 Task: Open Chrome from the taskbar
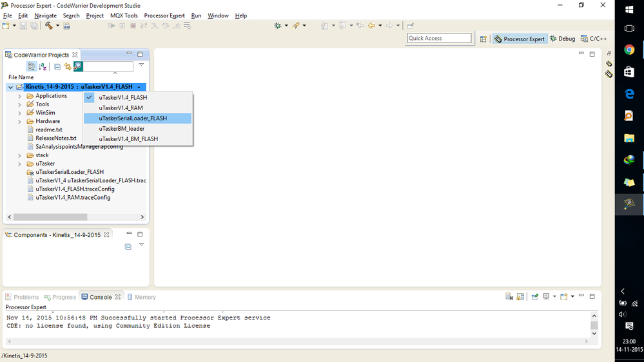629,50
